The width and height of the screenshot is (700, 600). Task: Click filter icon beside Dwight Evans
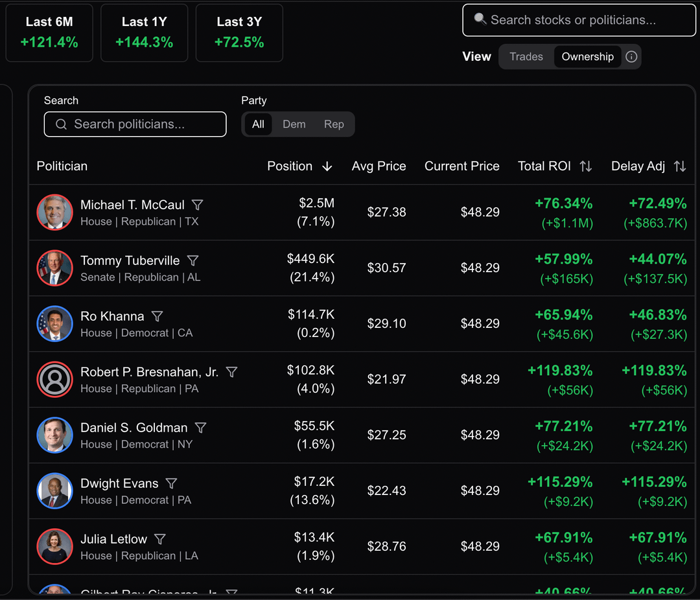(x=171, y=483)
